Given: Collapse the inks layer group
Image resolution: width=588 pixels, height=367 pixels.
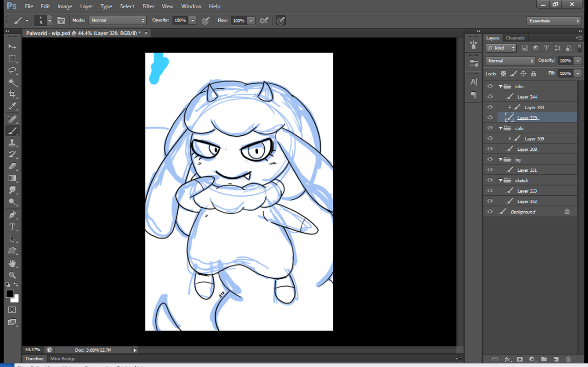Looking at the screenshot, I should 500,87.
